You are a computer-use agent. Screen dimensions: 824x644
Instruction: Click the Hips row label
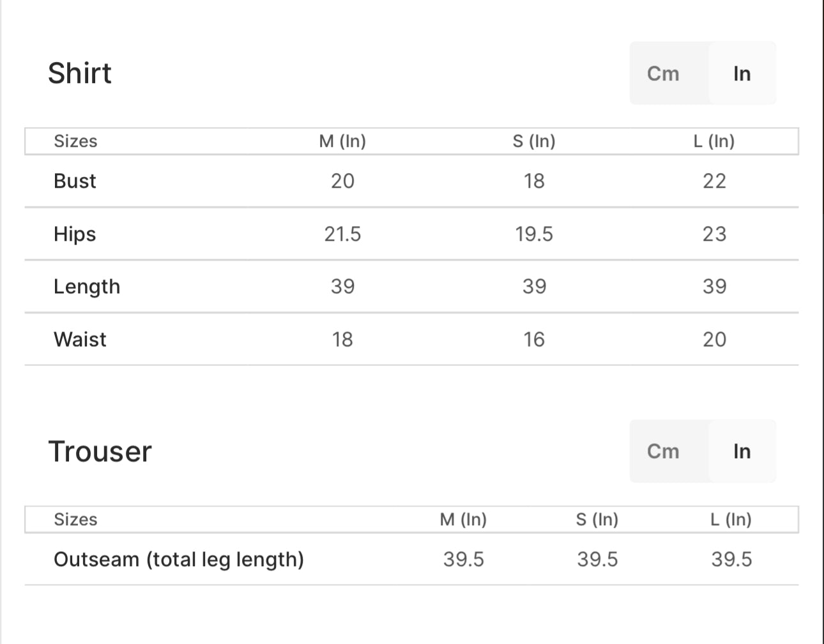click(x=75, y=234)
